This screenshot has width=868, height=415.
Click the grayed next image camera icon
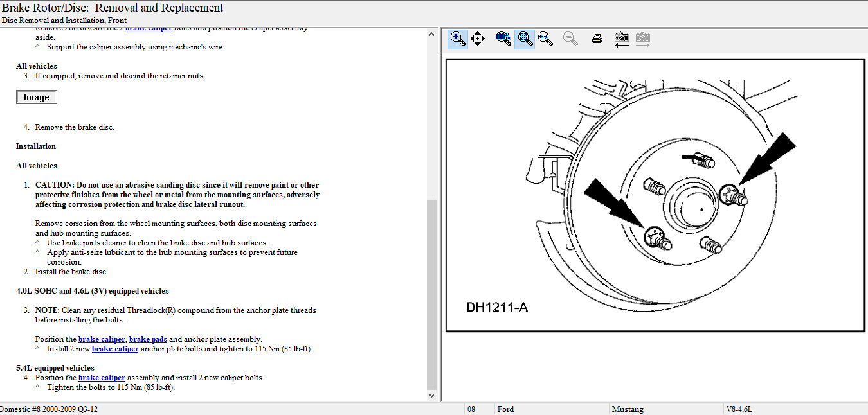click(642, 39)
